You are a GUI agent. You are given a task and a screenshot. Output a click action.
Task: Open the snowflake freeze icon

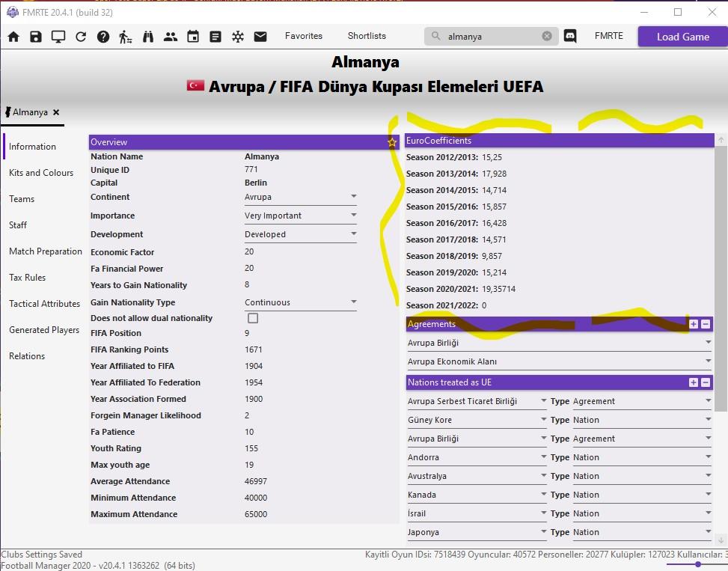tap(238, 37)
